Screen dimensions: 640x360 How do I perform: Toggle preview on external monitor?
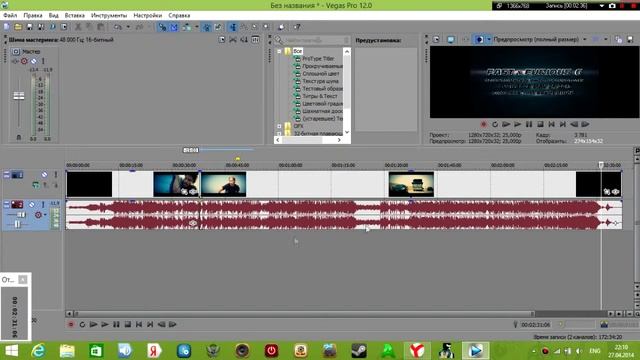[451, 40]
